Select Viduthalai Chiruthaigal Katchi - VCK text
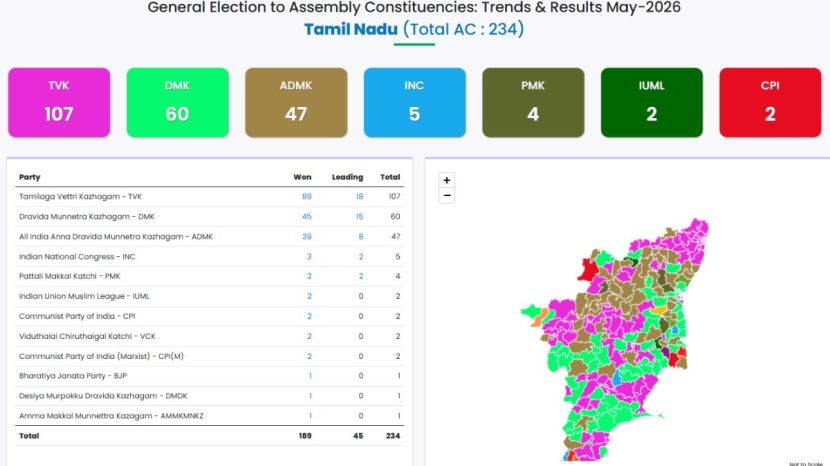 coord(87,336)
